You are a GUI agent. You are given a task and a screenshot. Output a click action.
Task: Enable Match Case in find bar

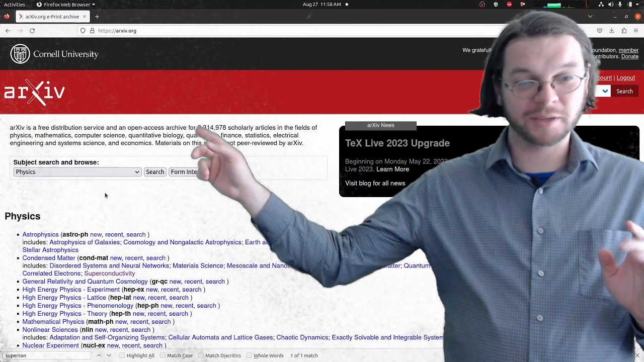[177, 355]
